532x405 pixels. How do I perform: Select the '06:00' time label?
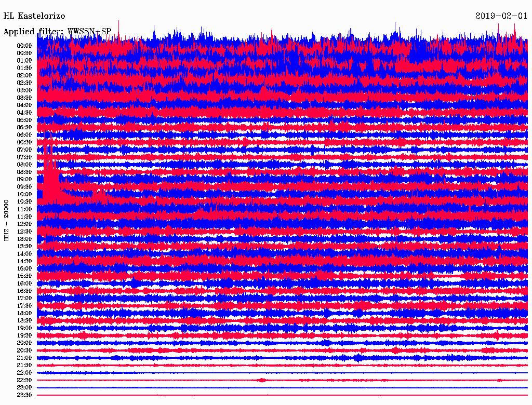(24, 135)
